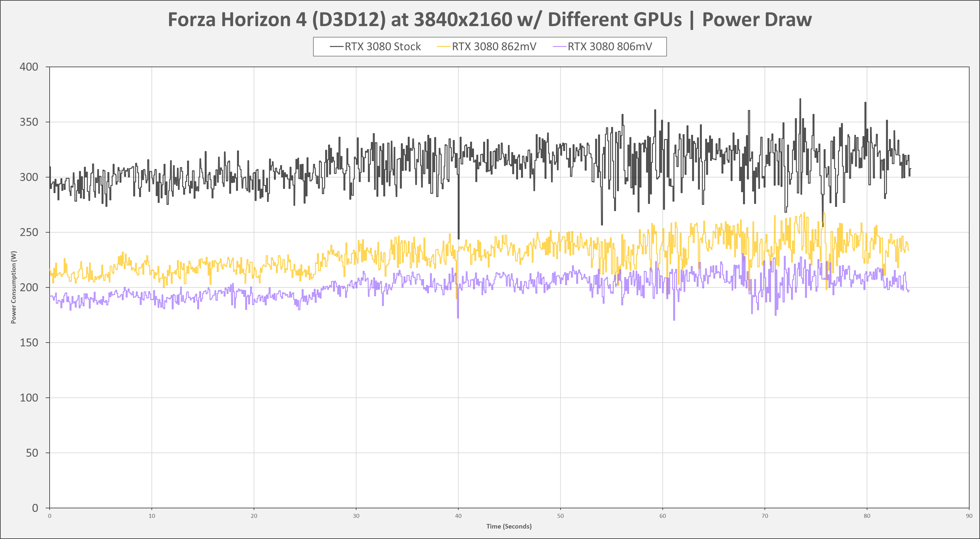Click the purple 806mV legend line swatch
The height and width of the screenshot is (539, 980).
pos(560,47)
